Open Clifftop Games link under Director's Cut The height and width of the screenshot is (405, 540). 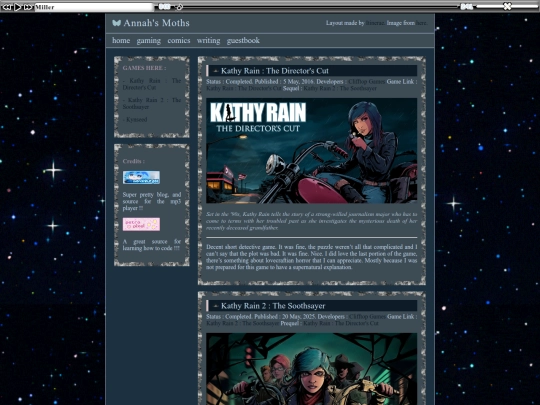coord(367,82)
